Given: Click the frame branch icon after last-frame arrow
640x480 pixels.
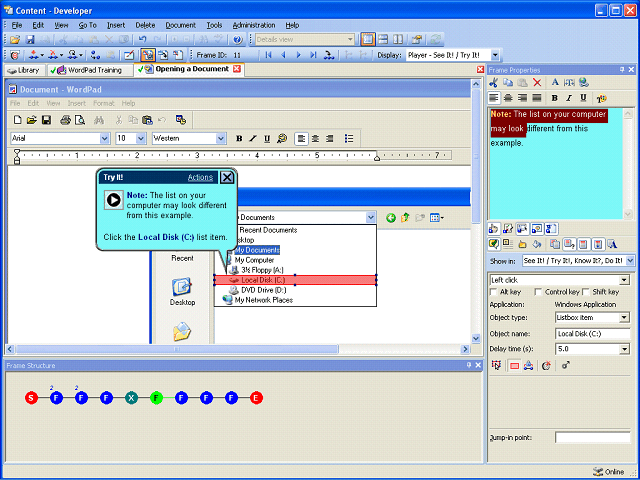Looking at the screenshot, I should [329, 55].
